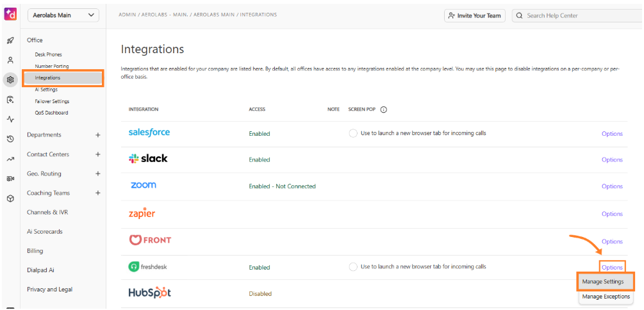644x310 pixels.
Task: Select the gear admin settings sidebar icon
Action: 11,79
